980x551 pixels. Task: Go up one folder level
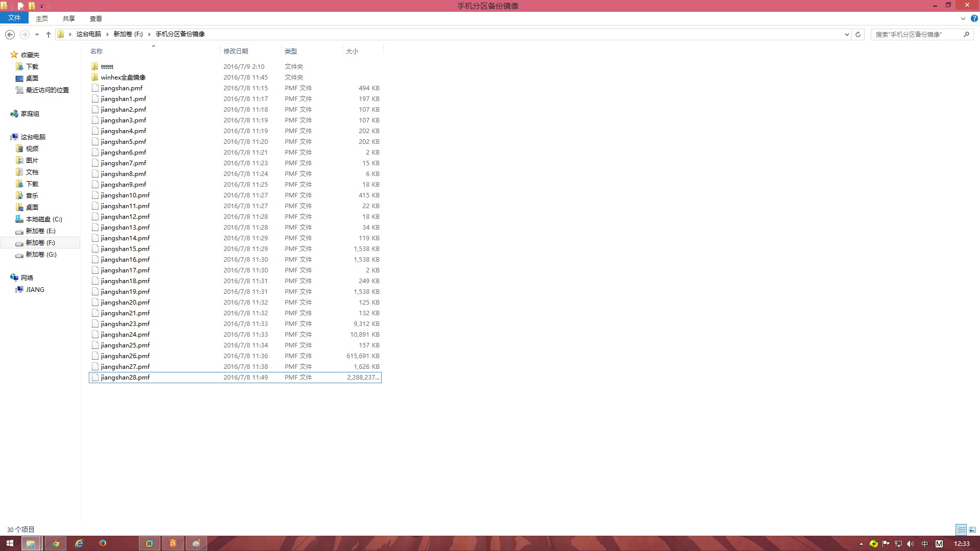point(48,34)
